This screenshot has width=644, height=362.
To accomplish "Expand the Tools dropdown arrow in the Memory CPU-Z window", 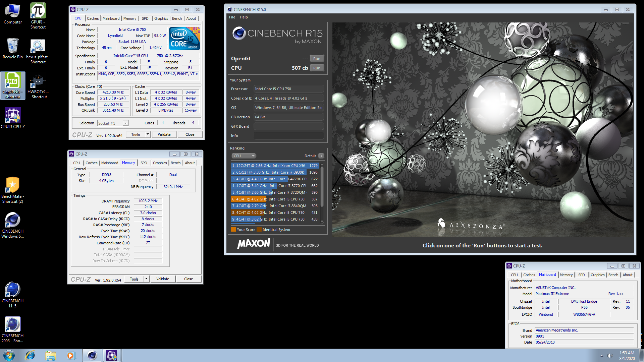I will coord(146,279).
